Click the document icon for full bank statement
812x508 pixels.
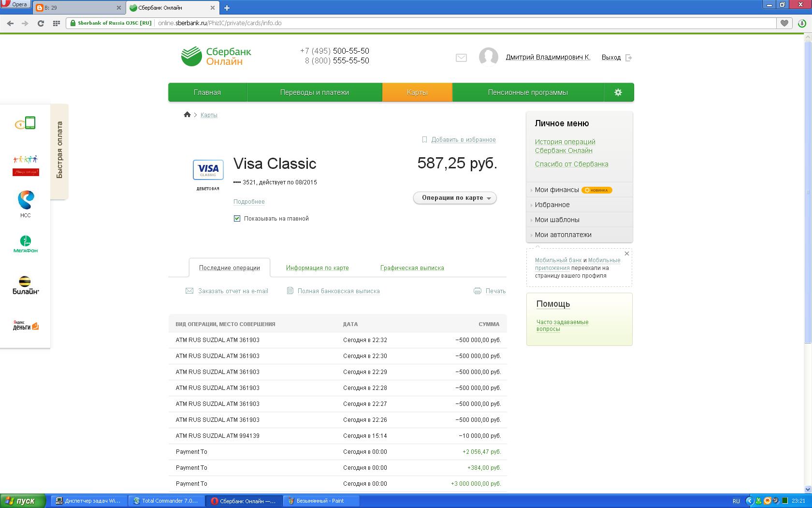point(290,291)
